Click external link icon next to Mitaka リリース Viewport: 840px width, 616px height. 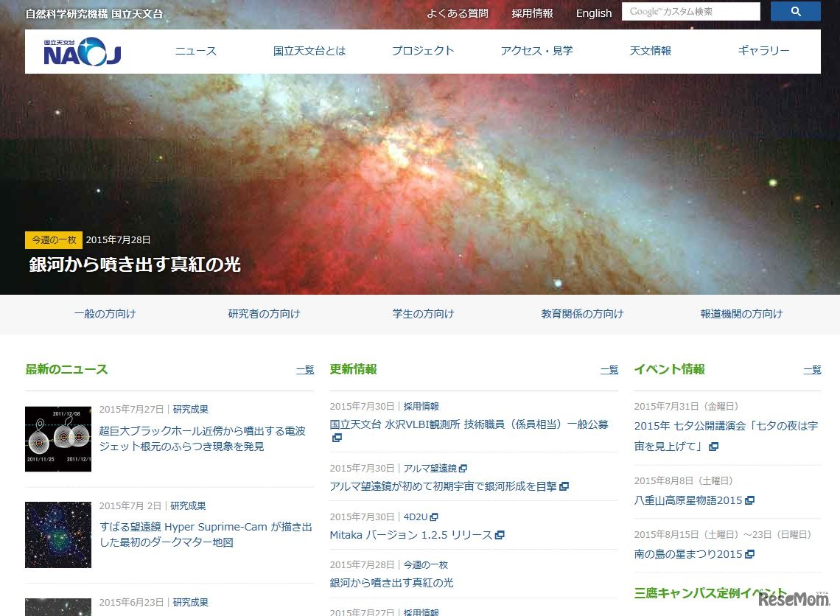[500, 535]
